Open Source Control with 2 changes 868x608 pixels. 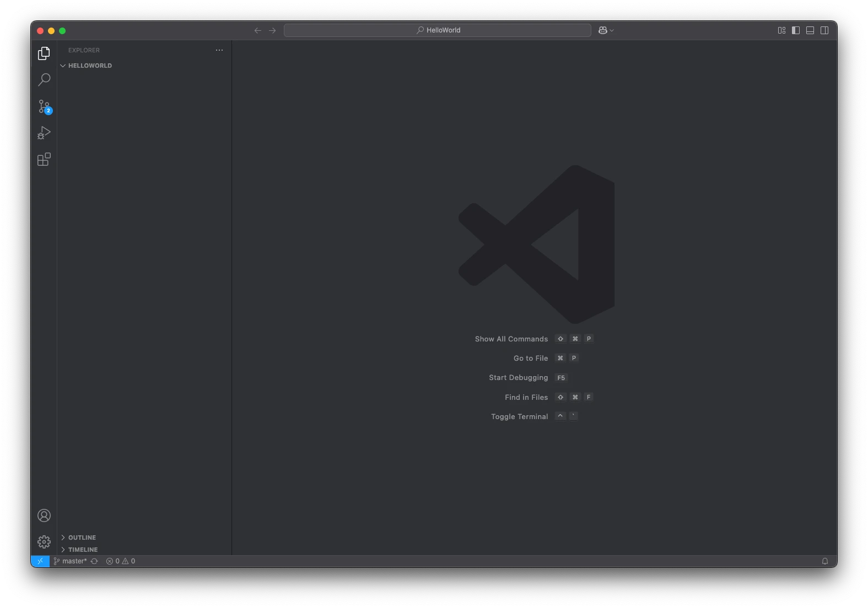click(44, 106)
